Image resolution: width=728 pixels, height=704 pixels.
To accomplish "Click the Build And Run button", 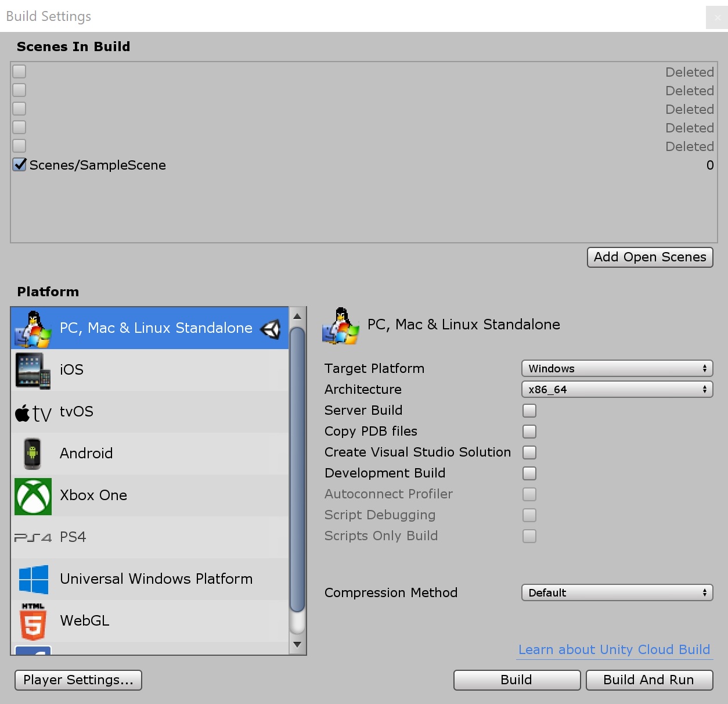I will 649,680.
